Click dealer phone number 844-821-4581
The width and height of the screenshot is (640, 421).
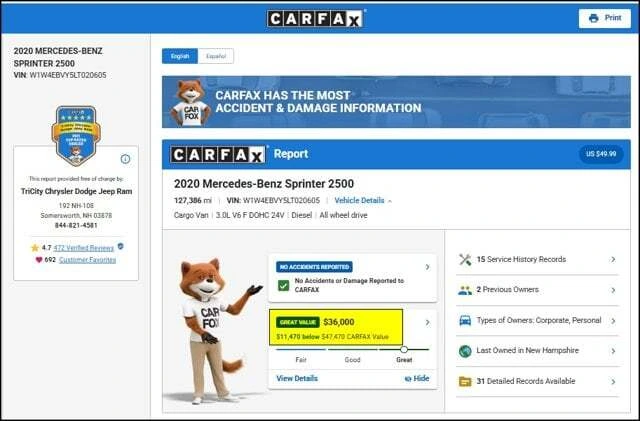[x=76, y=225]
